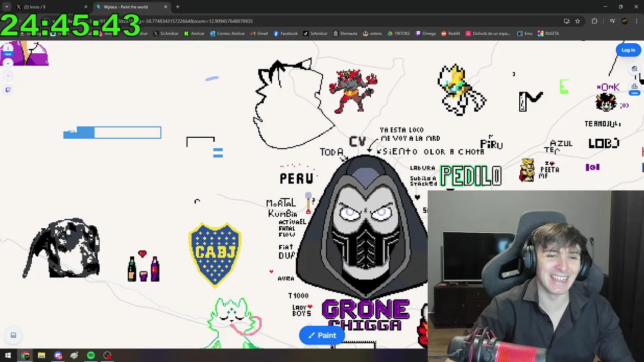Open File Explorer from the taskbar
This screenshot has height=362, width=644.
pyautogui.click(x=42, y=355)
